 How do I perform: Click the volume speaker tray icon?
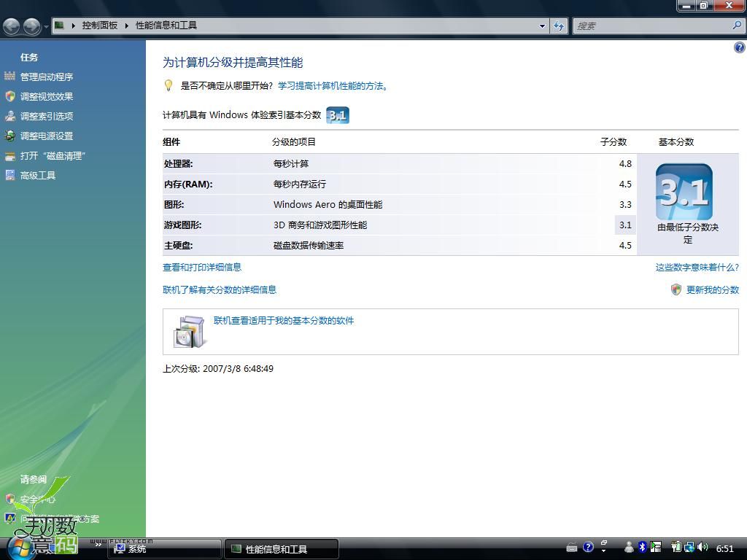point(703,547)
